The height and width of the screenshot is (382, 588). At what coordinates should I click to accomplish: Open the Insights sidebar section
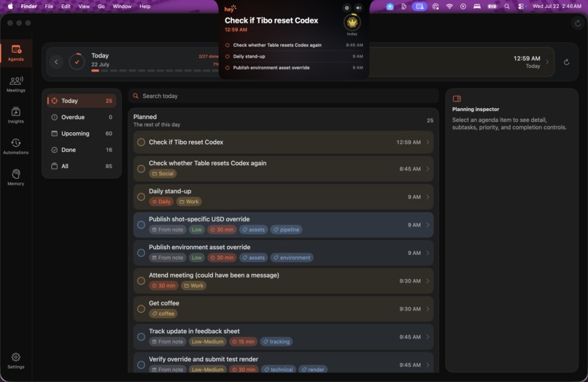(16, 115)
